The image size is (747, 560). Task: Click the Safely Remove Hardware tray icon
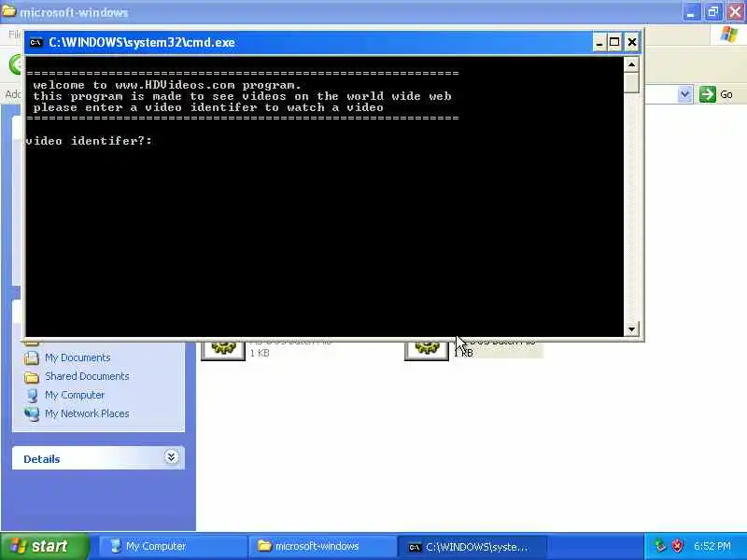coord(660,546)
